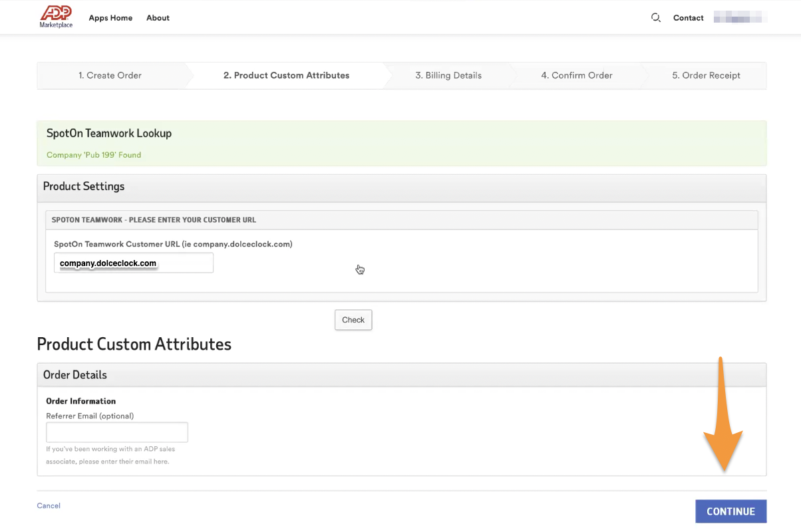
Task: Click the ADP sales associate hint text
Action: point(110,456)
